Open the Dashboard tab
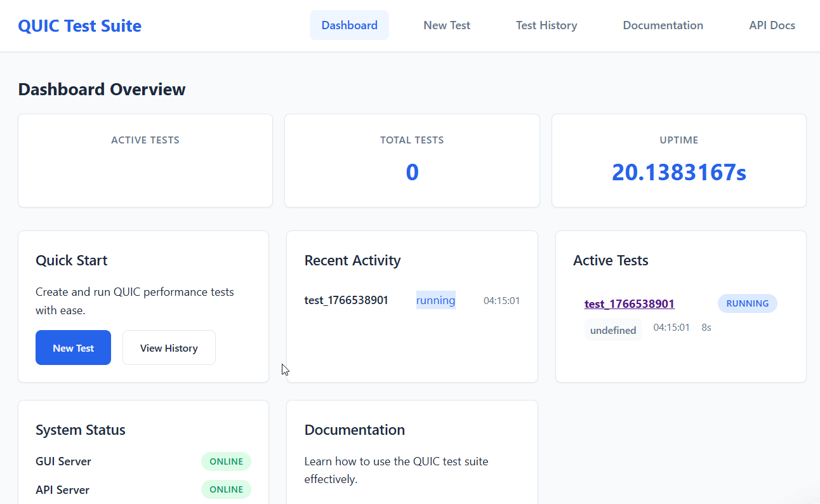The width and height of the screenshot is (820, 504). [349, 25]
